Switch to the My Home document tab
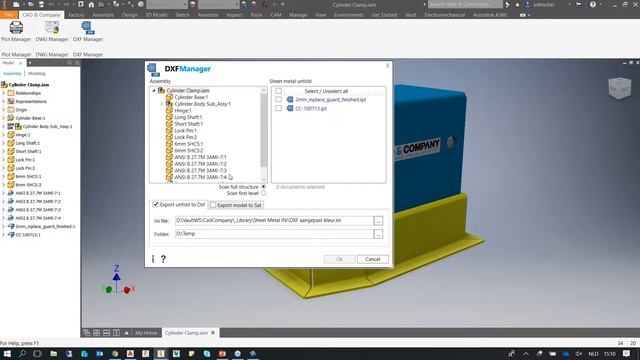 (146, 333)
